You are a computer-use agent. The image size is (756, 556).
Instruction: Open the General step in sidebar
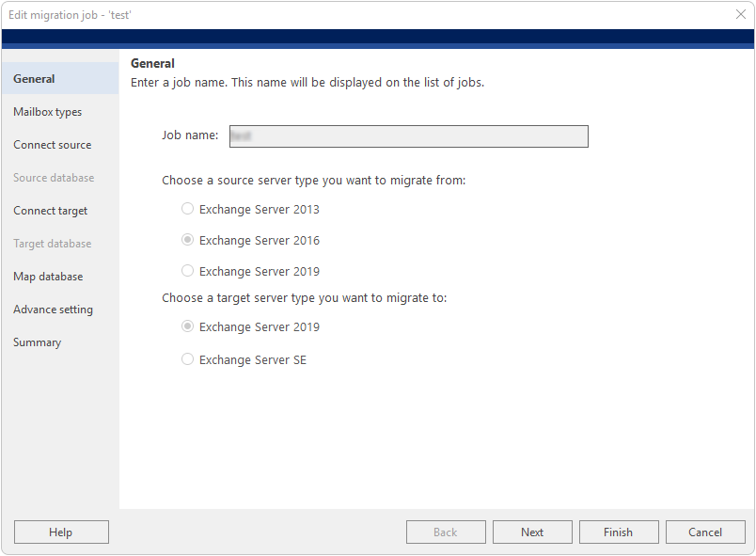coord(60,79)
